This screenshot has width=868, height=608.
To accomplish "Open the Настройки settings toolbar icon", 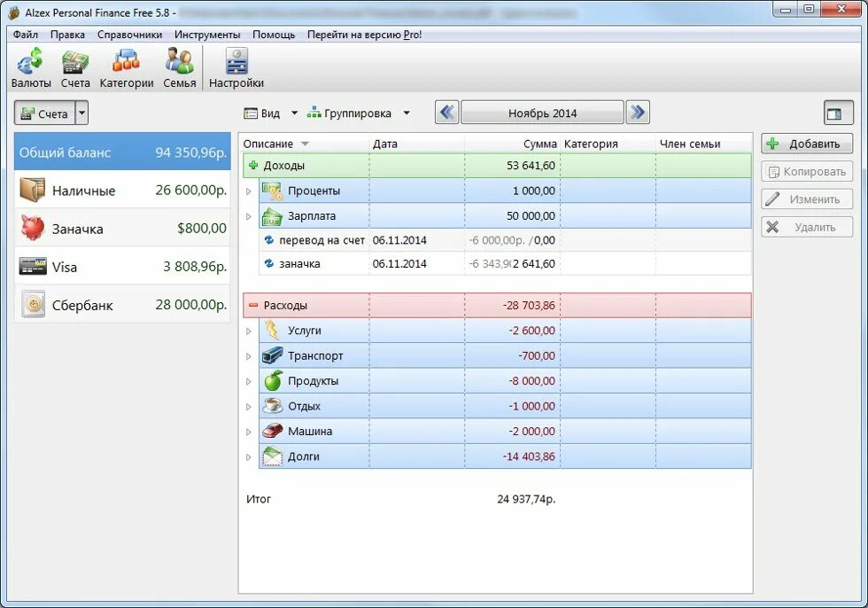I will (x=236, y=68).
